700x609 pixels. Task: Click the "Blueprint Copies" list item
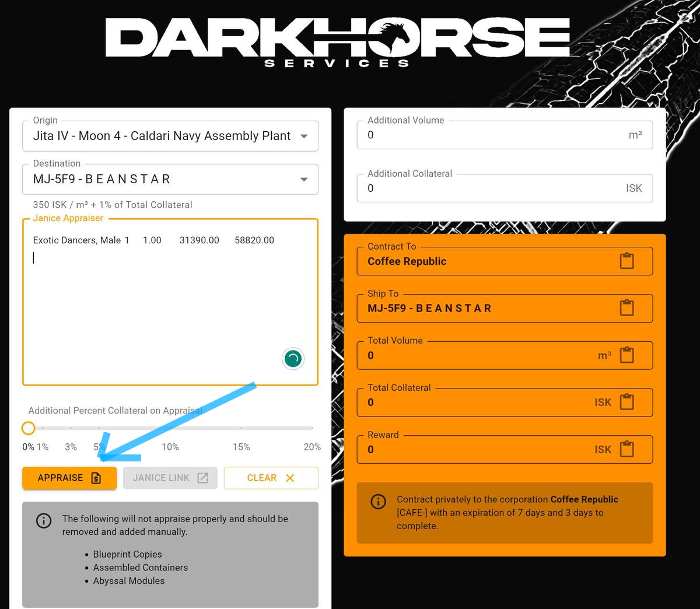coord(128,554)
